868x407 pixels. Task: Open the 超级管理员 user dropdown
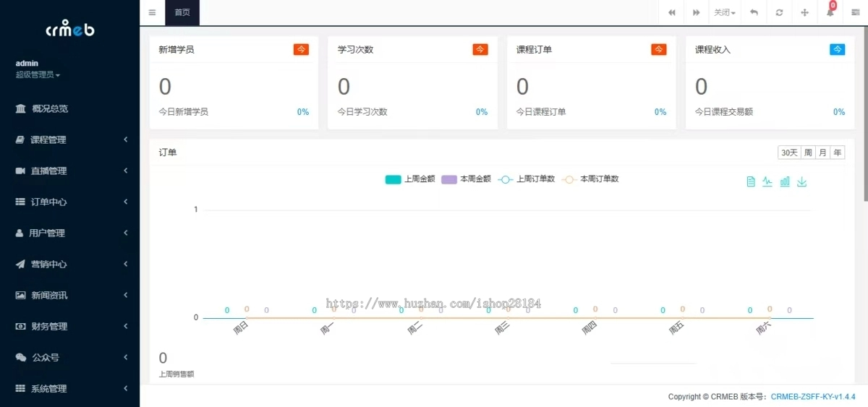(38, 74)
